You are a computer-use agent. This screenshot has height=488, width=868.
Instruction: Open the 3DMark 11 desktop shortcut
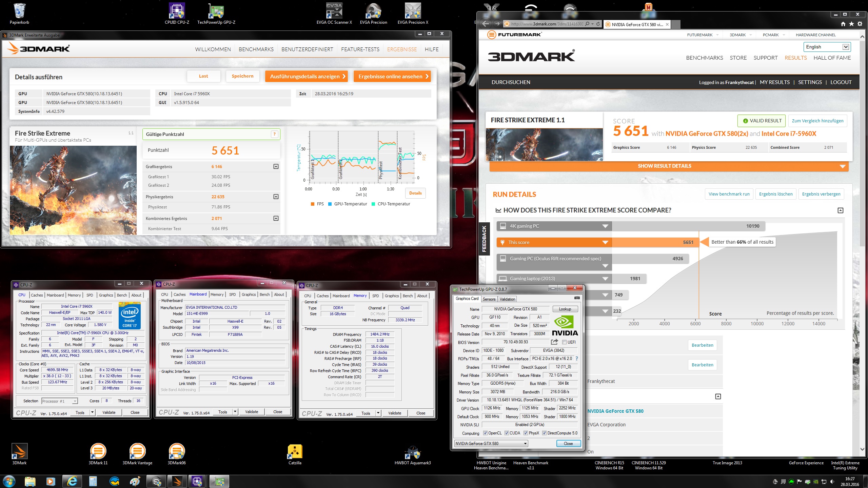pyautogui.click(x=98, y=454)
